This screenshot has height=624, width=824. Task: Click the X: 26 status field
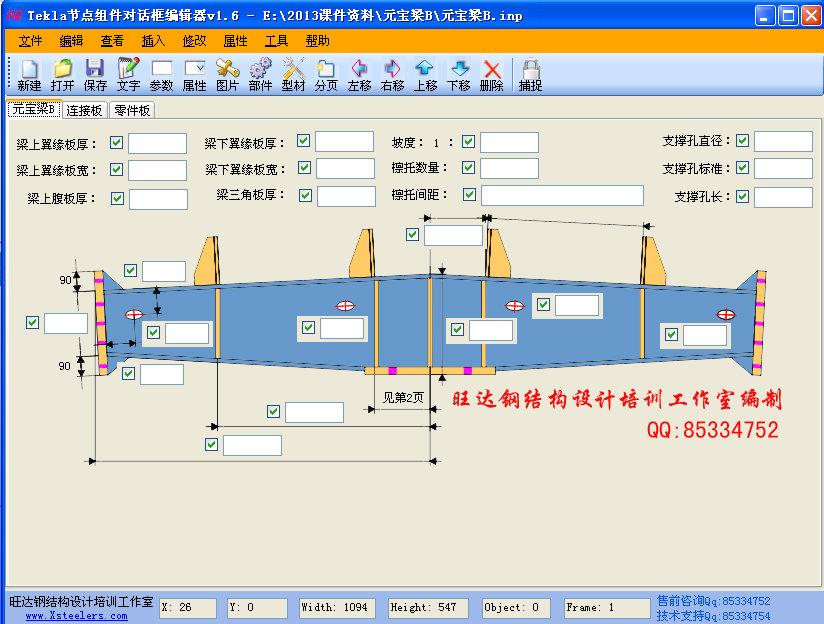tap(188, 608)
